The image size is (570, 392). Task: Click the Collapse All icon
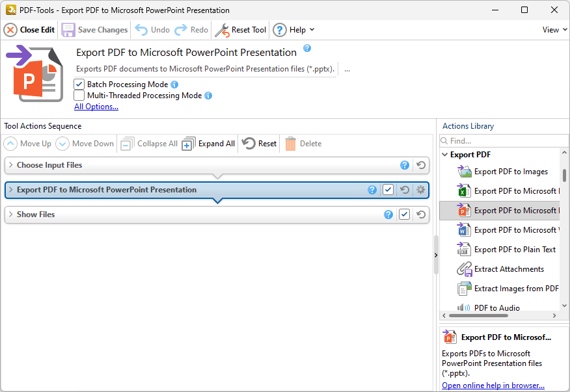tap(128, 144)
